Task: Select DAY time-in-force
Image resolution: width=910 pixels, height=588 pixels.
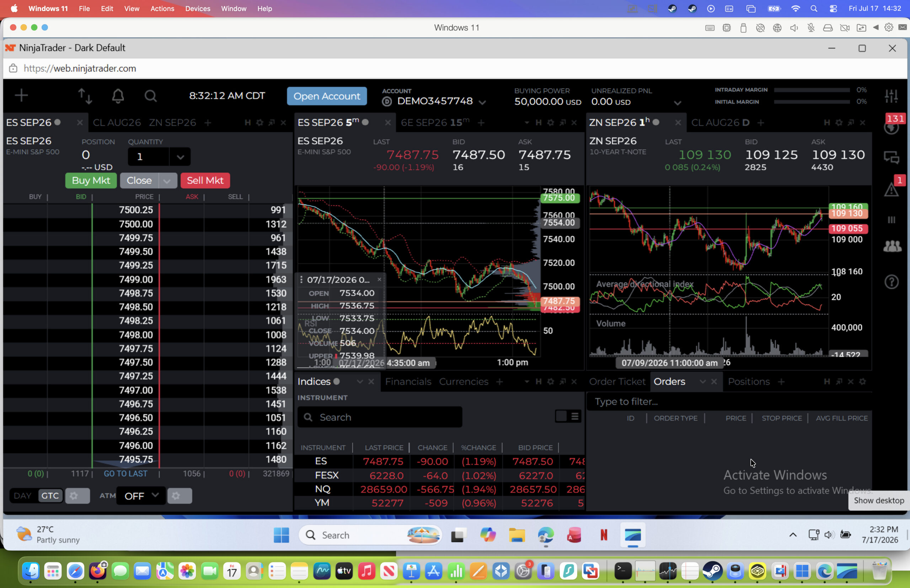Action: click(x=22, y=496)
